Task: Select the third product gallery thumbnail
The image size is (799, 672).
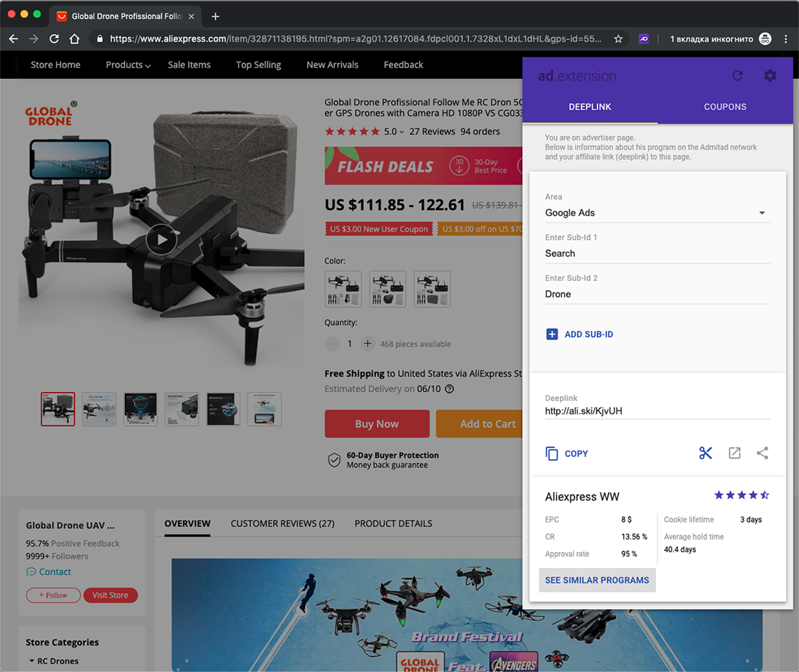Action: [141, 409]
